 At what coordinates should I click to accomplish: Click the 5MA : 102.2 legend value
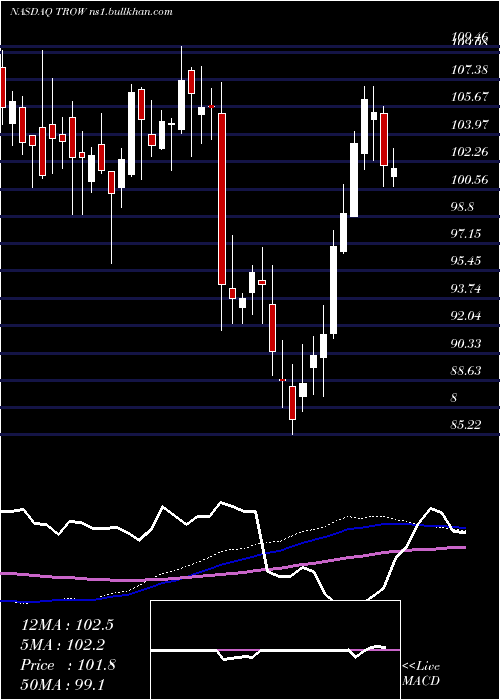pos(64,645)
